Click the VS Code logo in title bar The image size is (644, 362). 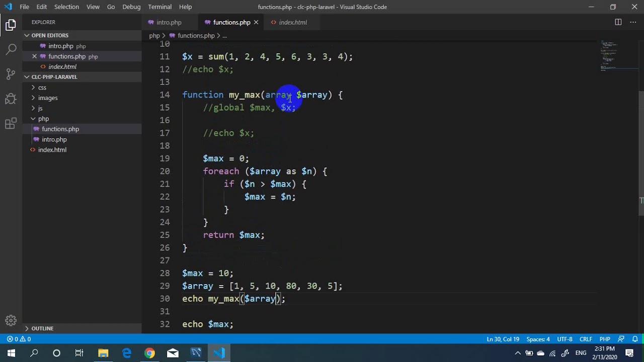coord(8,7)
